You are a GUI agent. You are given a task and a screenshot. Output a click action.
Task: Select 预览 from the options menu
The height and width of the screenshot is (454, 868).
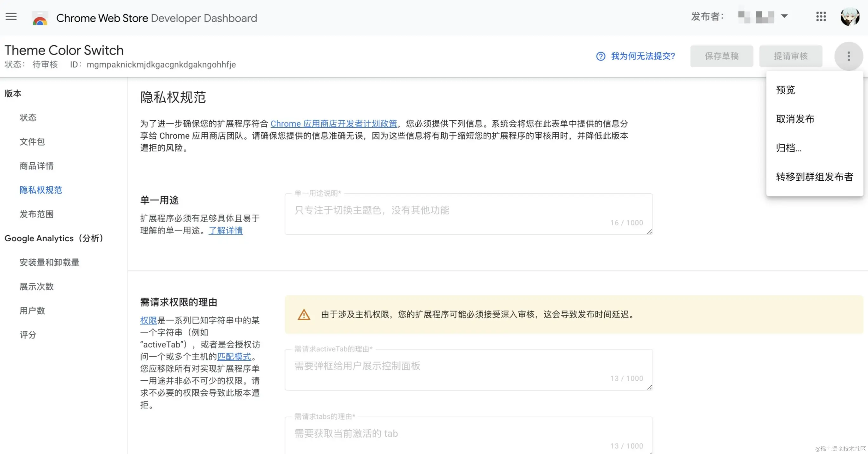pos(786,90)
